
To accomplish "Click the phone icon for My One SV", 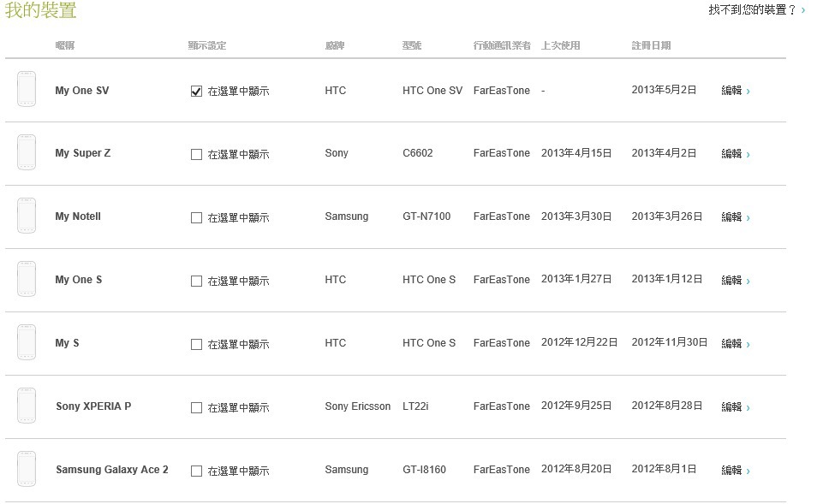I will [x=27, y=89].
